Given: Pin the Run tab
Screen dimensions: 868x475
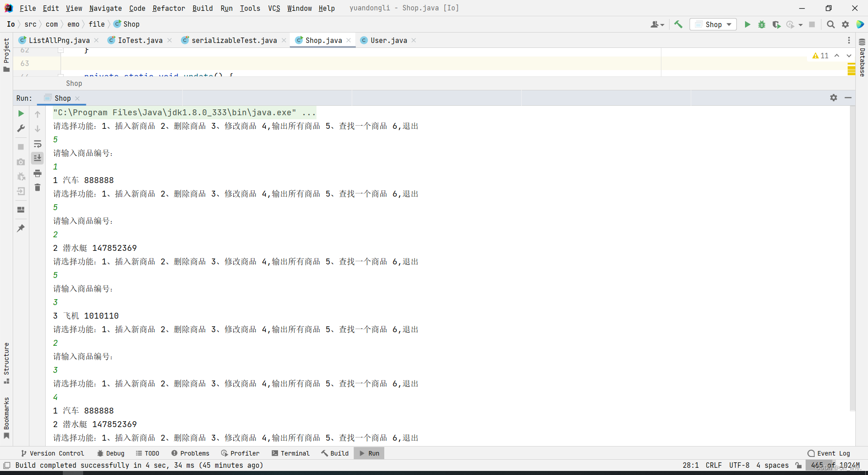Looking at the screenshot, I should 21,228.
